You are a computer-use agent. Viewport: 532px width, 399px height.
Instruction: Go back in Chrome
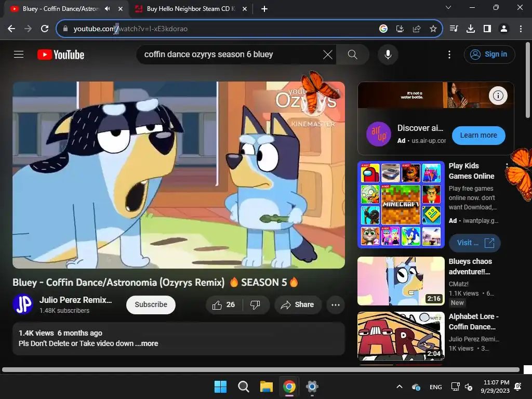click(11, 29)
